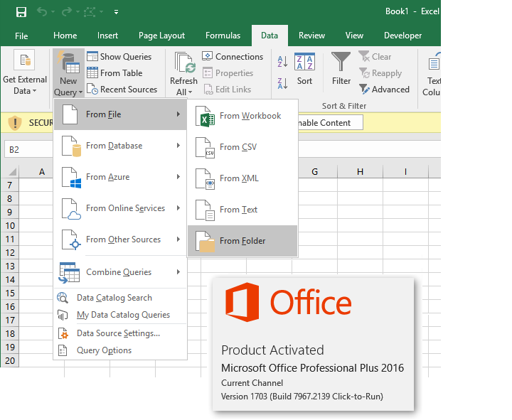
Task: Switch to the Insert tab
Action: pos(107,36)
